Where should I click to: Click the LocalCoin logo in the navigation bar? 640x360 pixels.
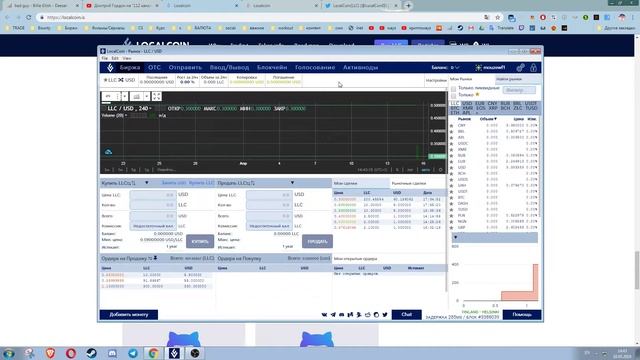coord(110,67)
